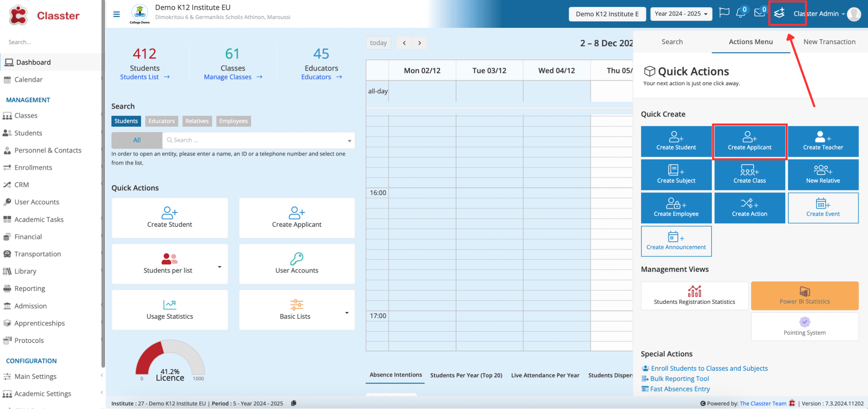The width and height of the screenshot is (868, 409).
Task: Click Create Subject tile
Action: coord(676,174)
